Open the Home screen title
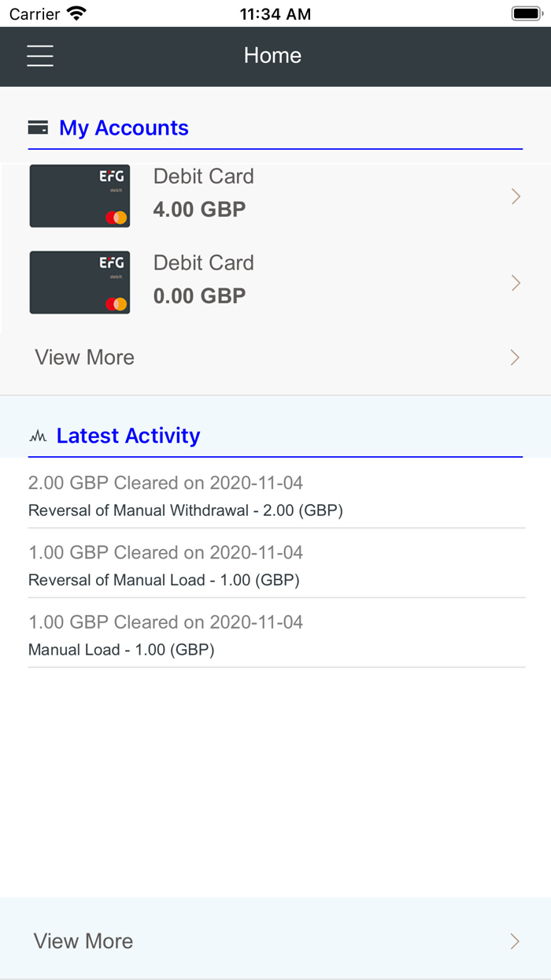Image resolution: width=551 pixels, height=980 pixels. 272,55
